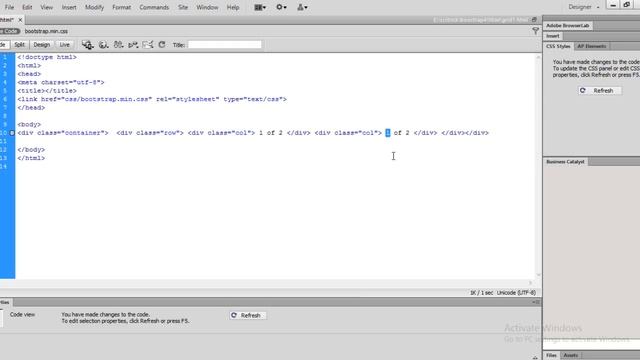
Task: Select the Assets tab at bottom right
Action: tap(571, 356)
